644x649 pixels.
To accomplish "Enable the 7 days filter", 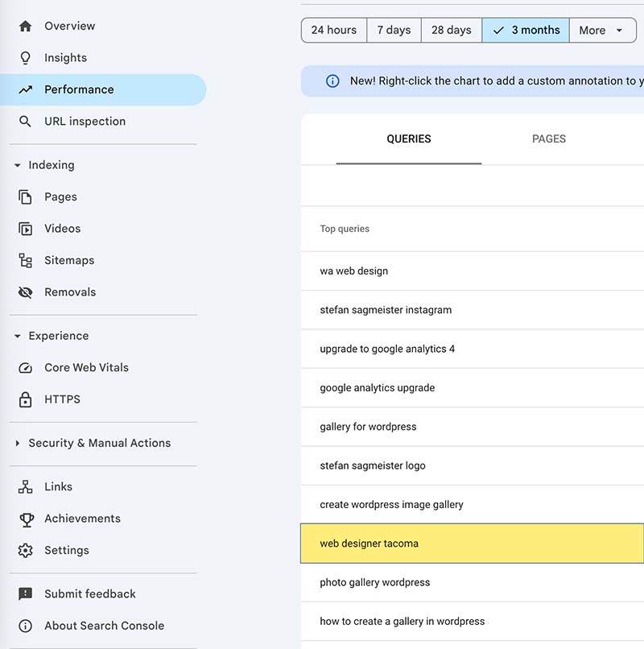I will (x=394, y=30).
